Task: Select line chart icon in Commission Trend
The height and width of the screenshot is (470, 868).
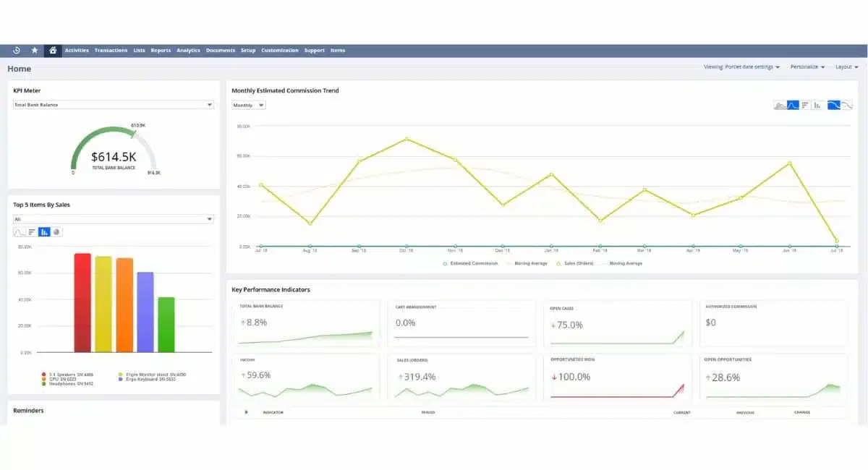Action: 793,105
